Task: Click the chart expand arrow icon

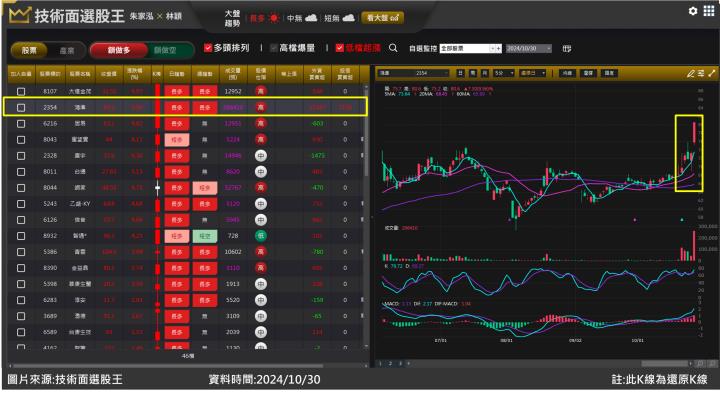Action: tap(712, 73)
